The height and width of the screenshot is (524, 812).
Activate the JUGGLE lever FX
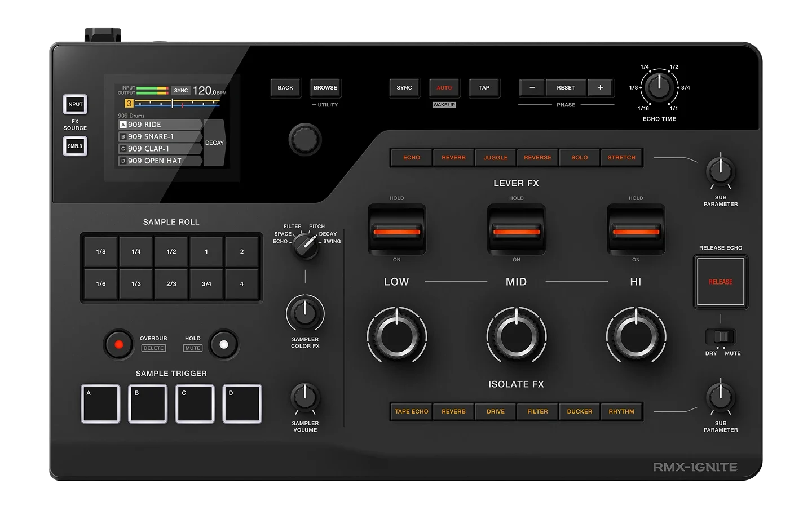pos(495,157)
